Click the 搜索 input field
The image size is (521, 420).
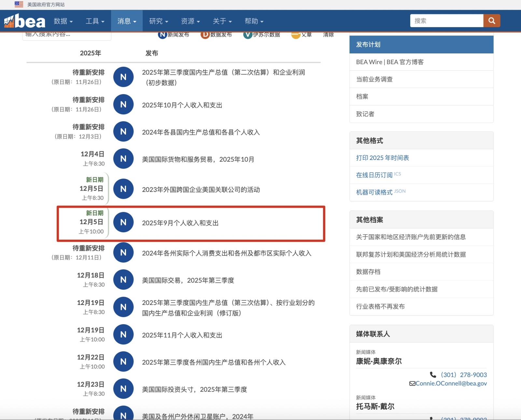tap(446, 21)
